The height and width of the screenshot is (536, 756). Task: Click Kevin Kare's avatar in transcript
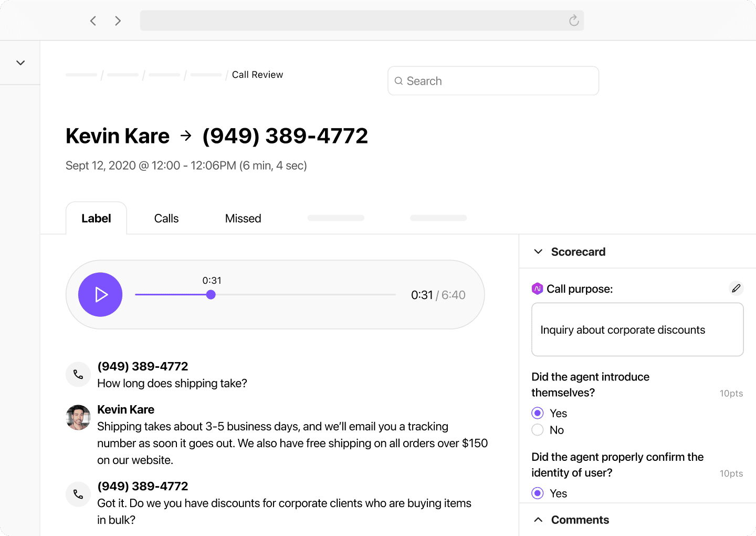click(78, 417)
